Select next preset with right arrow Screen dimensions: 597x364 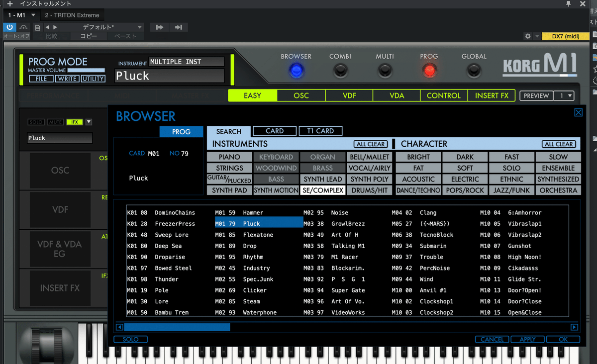pos(55,27)
